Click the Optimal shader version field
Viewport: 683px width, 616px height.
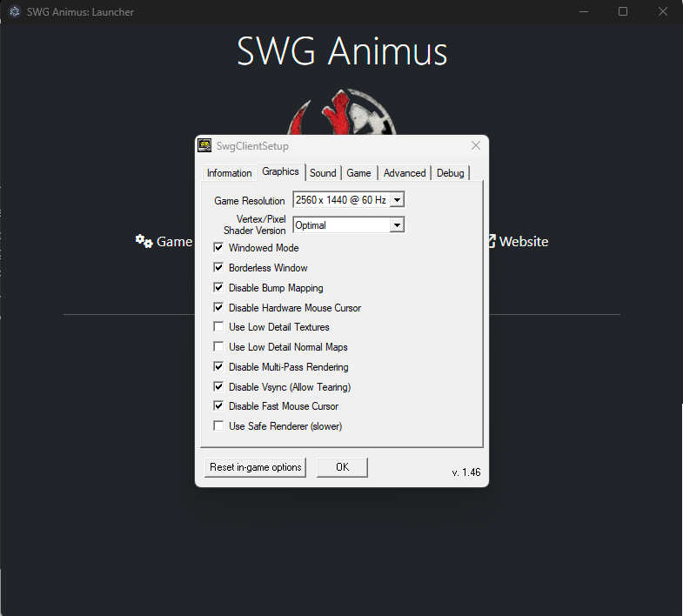(x=349, y=225)
